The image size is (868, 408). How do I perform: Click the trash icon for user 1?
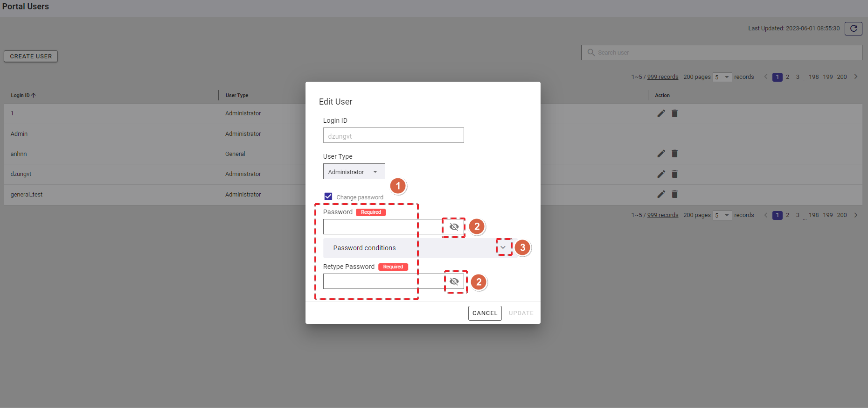pyautogui.click(x=674, y=113)
